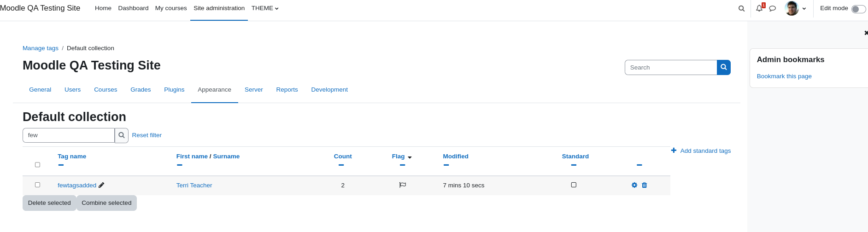Viewport: 868px width, 232px height.
Task: Flag the fewtagsadded tag as inappropriate
Action: click(403, 185)
